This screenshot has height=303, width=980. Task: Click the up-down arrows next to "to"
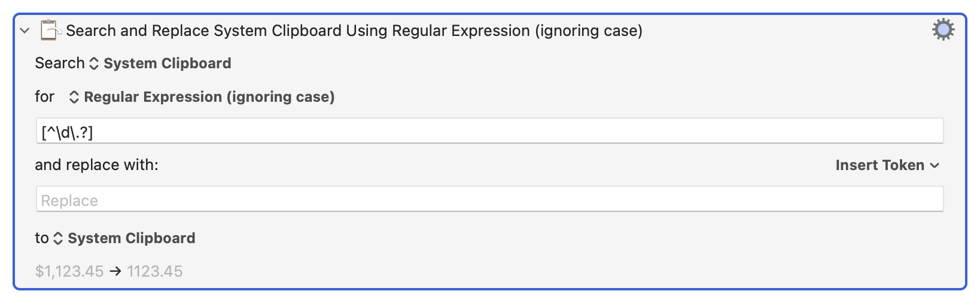(x=58, y=238)
